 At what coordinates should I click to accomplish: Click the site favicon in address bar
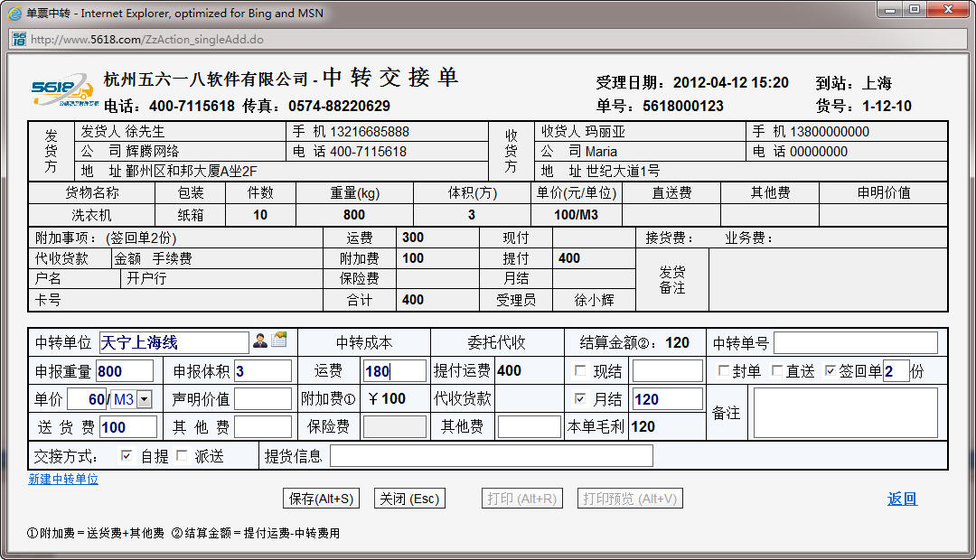tap(18, 39)
